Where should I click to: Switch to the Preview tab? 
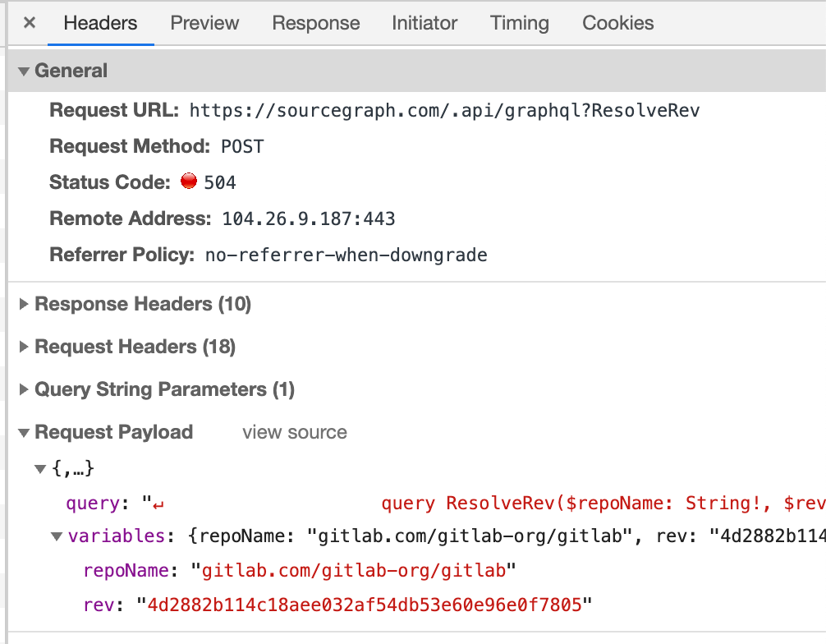pyautogui.click(x=204, y=23)
